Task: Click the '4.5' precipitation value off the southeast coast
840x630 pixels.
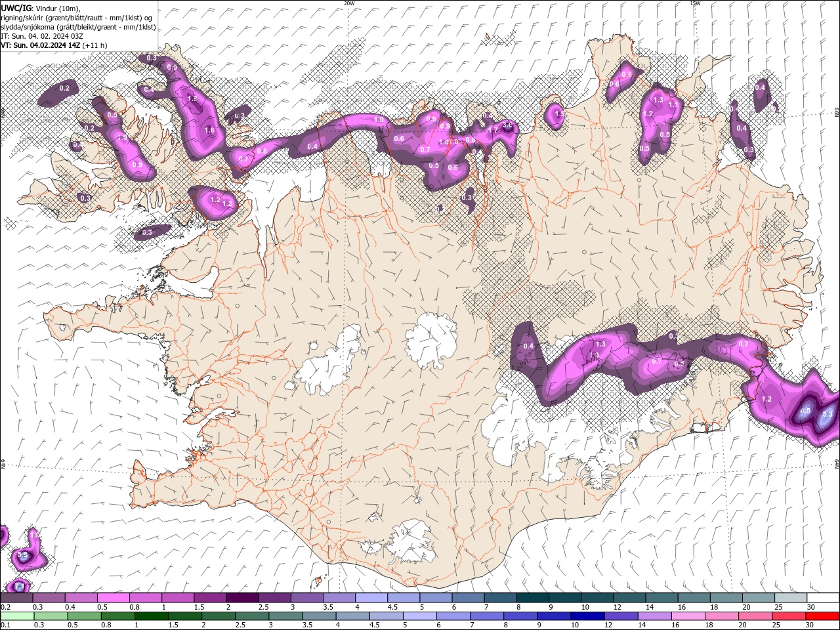Action: (x=806, y=411)
